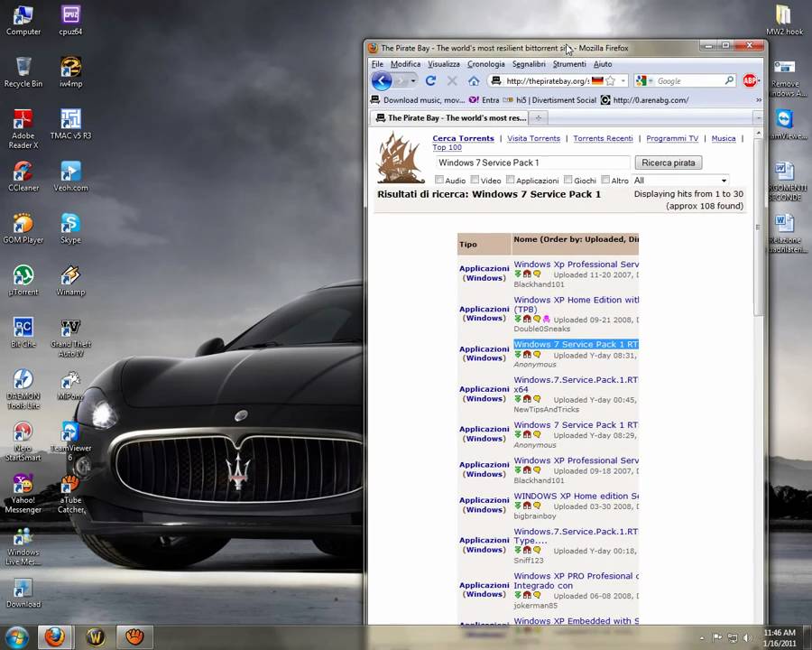812x650 pixels.
Task: Open the Windows Start button
Action: coord(17,636)
